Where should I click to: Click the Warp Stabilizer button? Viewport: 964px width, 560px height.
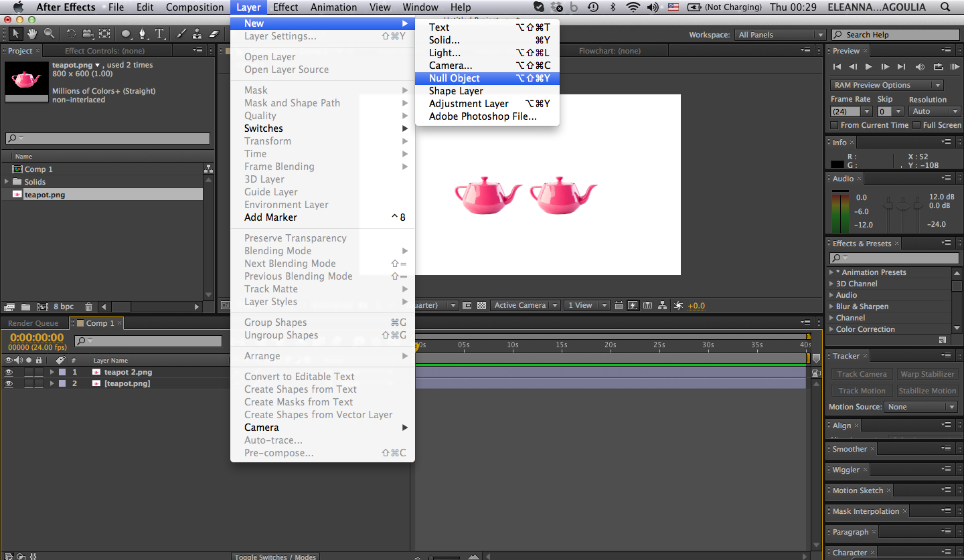coord(927,374)
